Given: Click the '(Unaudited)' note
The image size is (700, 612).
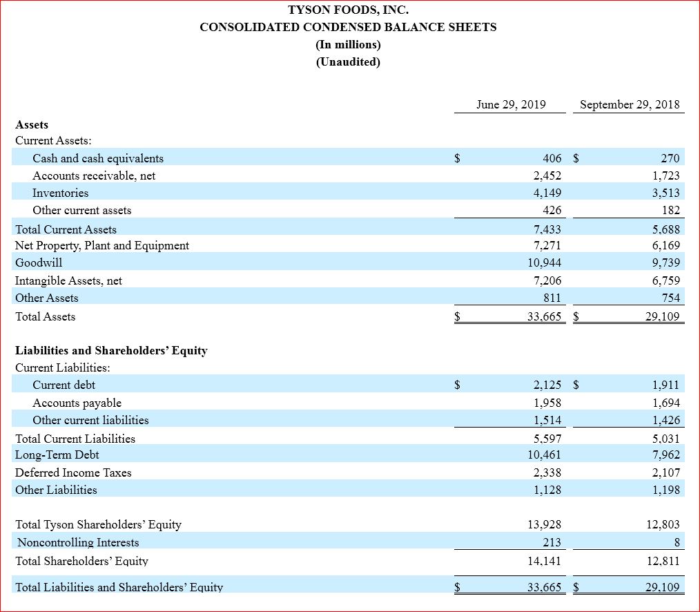Looking at the screenshot, I should click(348, 61).
